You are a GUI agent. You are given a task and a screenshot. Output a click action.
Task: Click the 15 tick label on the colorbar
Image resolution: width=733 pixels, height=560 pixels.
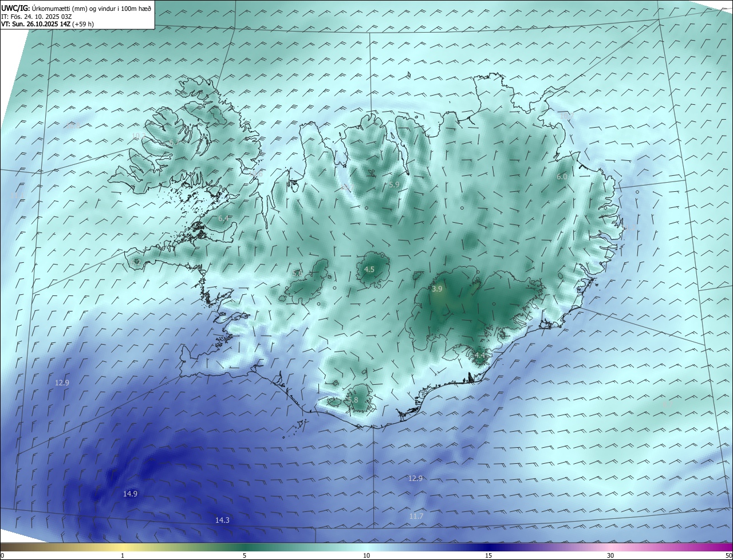click(x=488, y=555)
